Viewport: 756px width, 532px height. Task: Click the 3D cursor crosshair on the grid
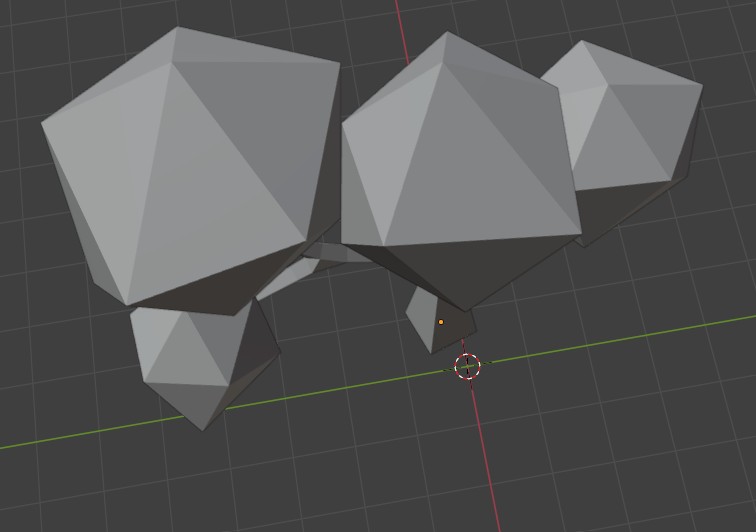(467, 366)
